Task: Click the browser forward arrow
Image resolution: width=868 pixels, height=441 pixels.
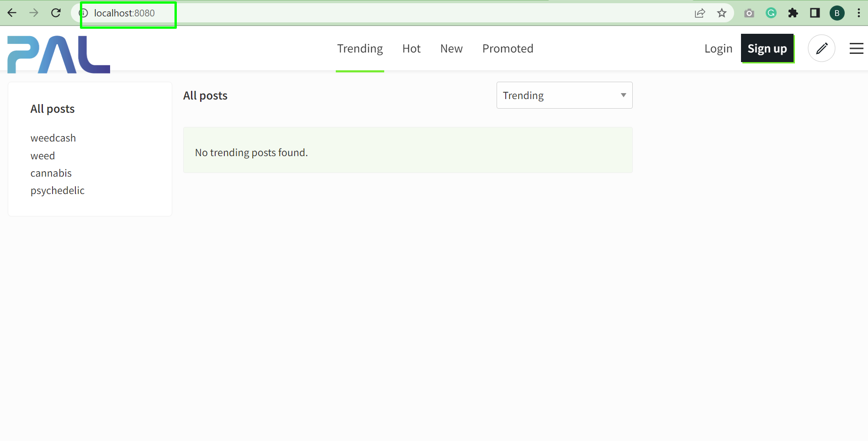Action: tap(34, 13)
